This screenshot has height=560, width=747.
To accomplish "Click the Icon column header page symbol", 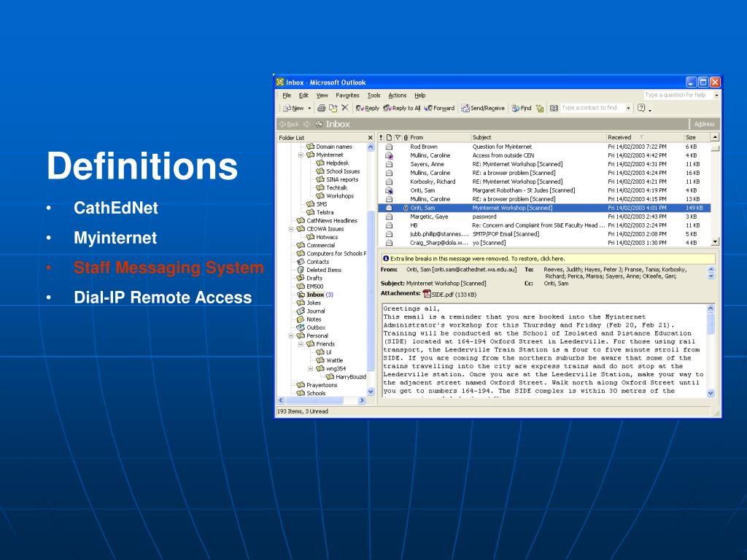I will pyautogui.click(x=389, y=137).
